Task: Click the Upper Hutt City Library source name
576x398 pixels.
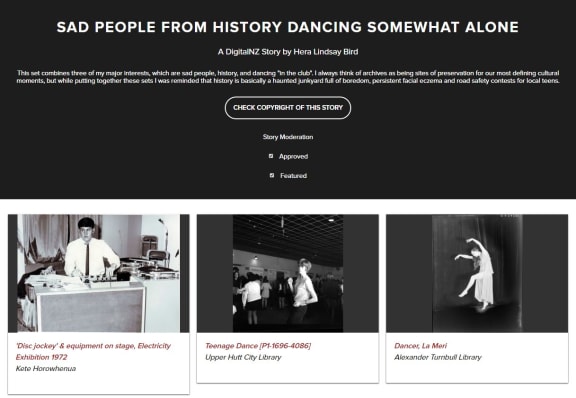Action: [243, 357]
